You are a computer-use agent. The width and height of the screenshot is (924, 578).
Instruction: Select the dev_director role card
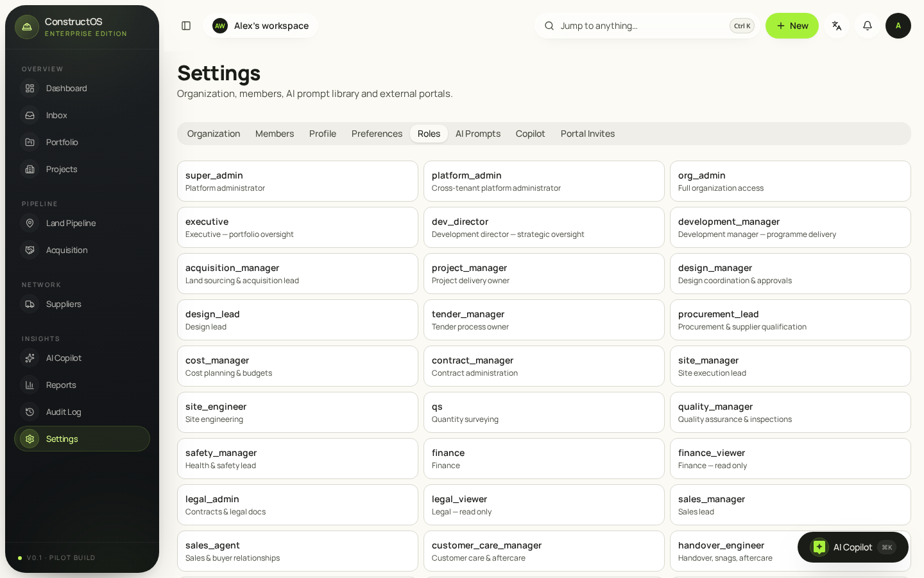point(544,227)
